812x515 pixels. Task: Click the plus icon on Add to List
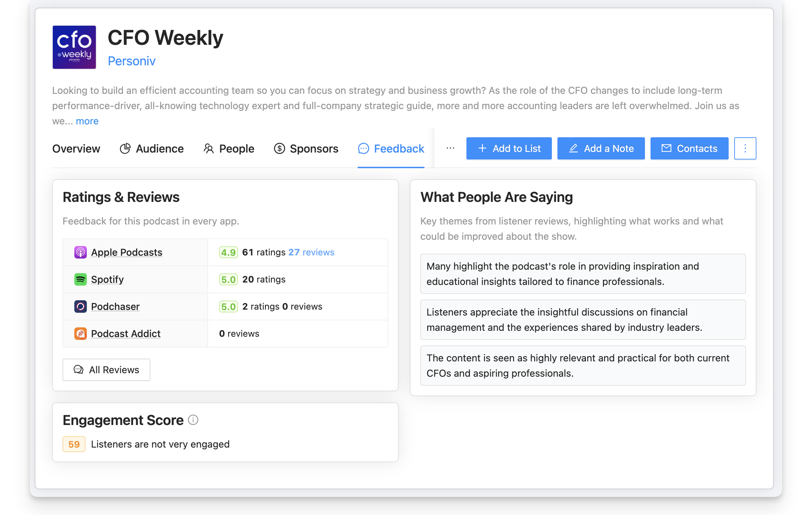point(482,148)
